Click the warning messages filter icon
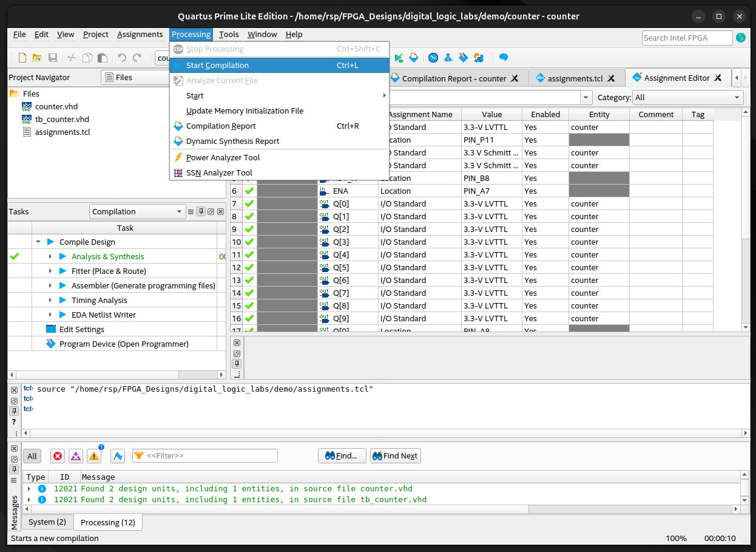 (94, 456)
